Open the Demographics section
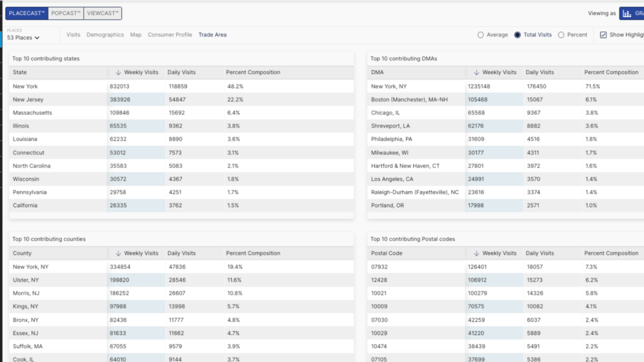Screen dimensions: 644x362 [x=105, y=35]
